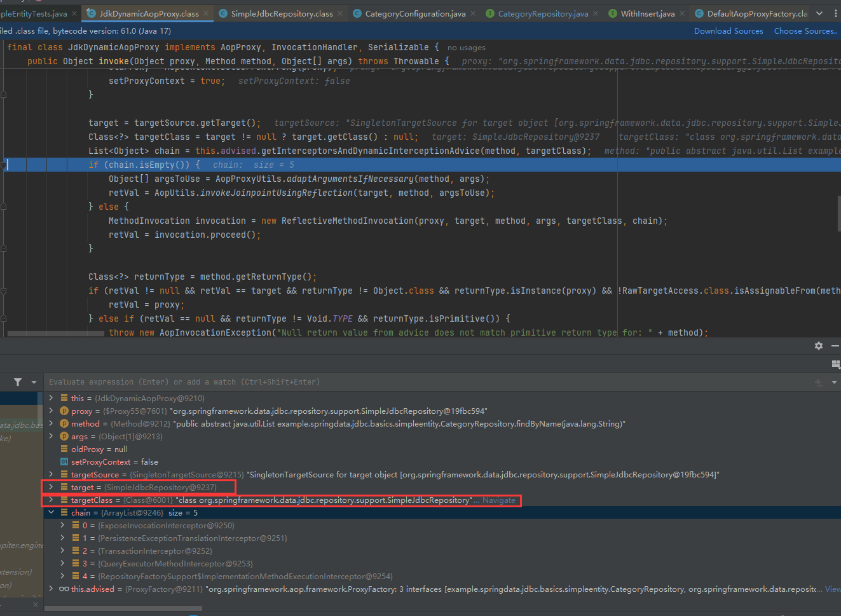Focus the Evaluate expression input field
Viewport: 841px width, 616px height.
point(426,382)
